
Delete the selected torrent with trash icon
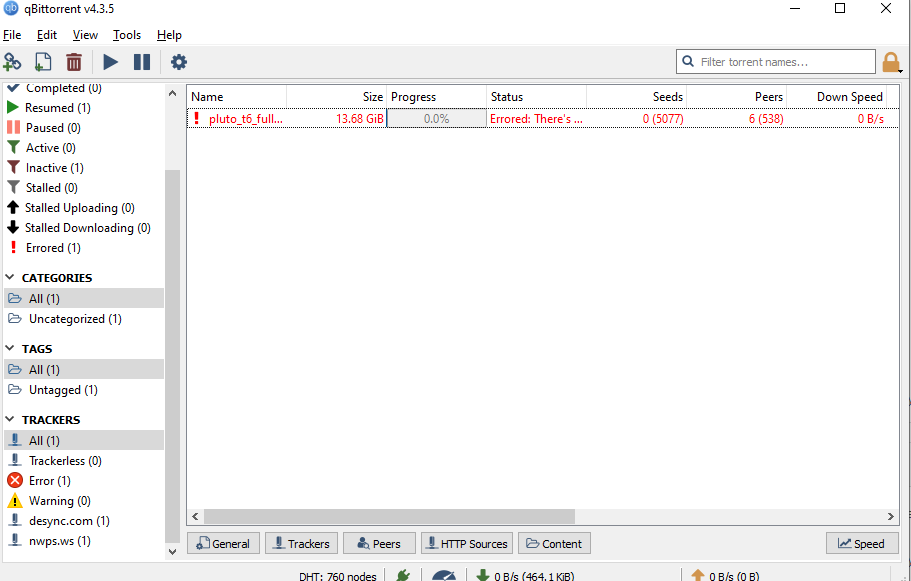pyautogui.click(x=74, y=62)
